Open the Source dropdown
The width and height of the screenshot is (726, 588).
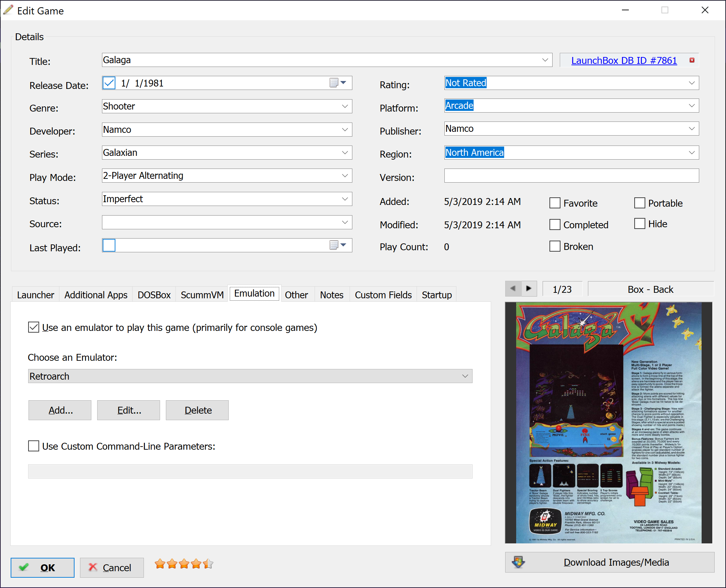point(345,222)
